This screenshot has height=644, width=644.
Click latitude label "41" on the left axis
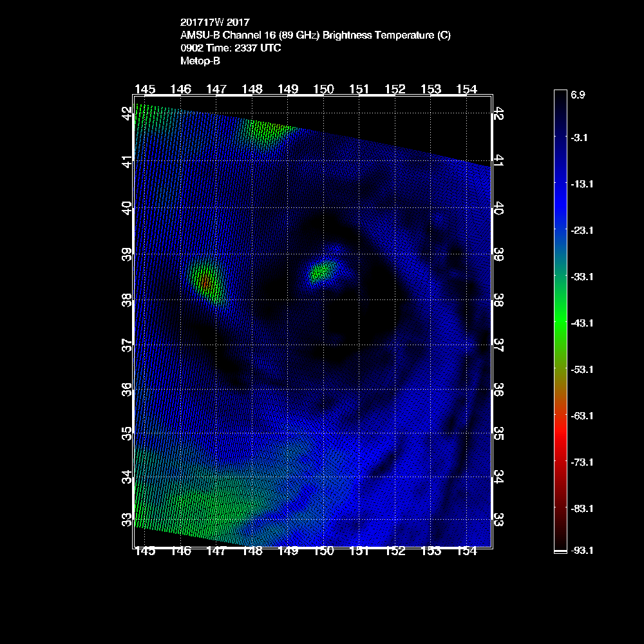coord(128,162)
